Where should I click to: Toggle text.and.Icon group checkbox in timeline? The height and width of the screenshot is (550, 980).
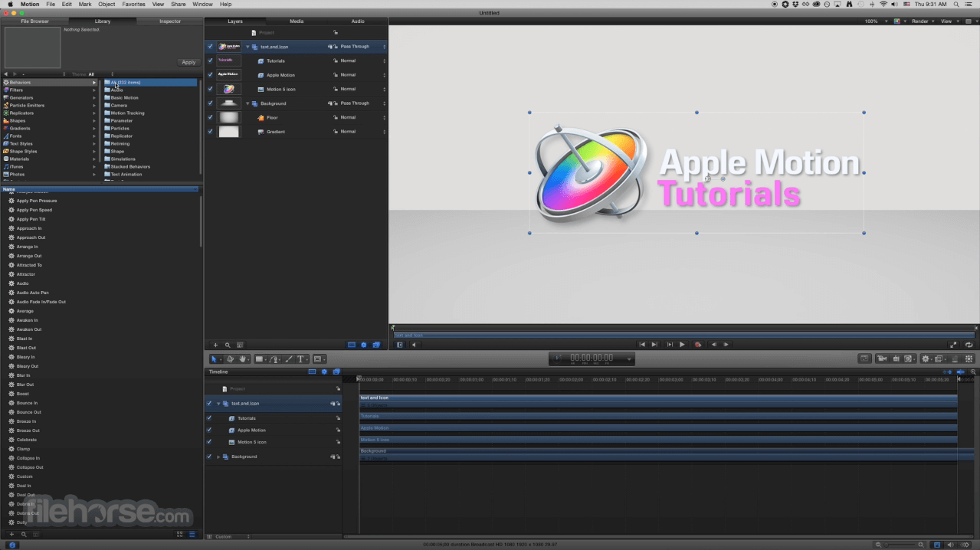[x=209, y=403]
